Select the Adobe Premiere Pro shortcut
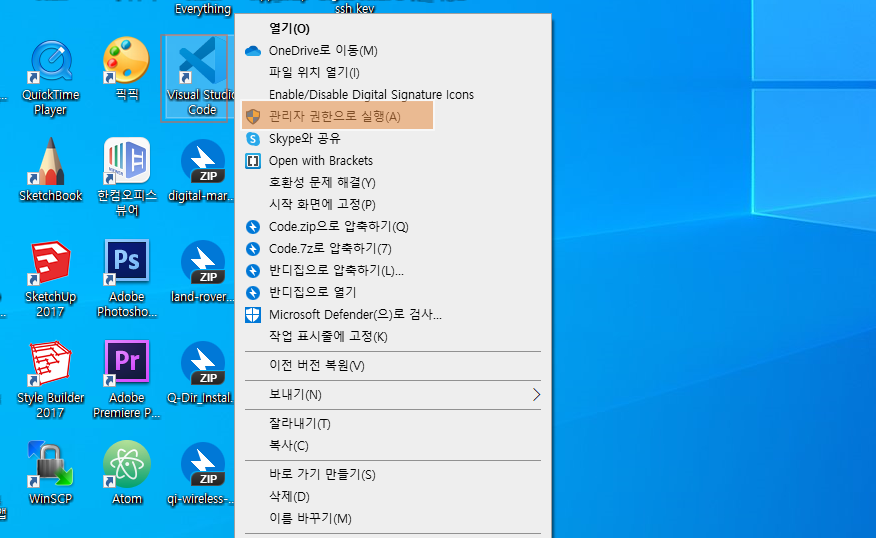Viewport: 876px width, 538px height. [127, 380]
